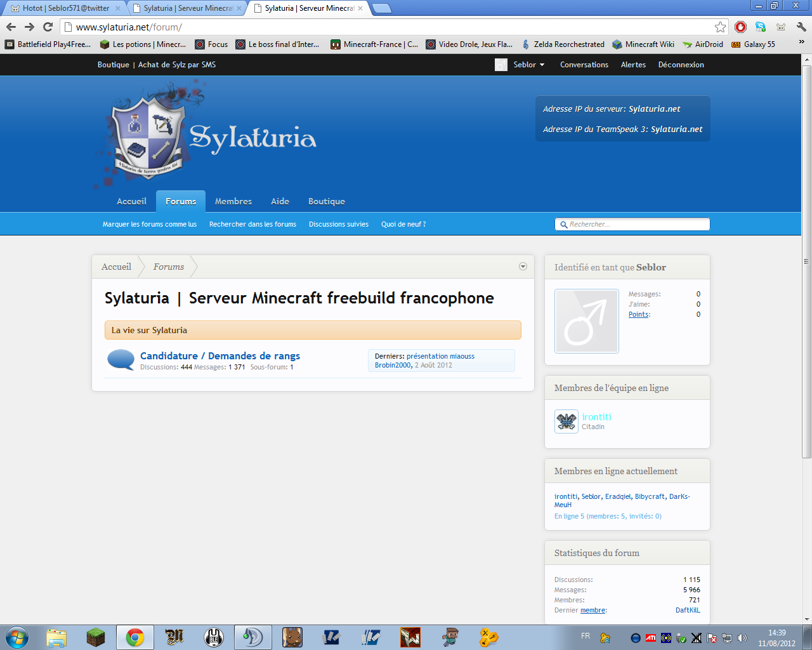Switch to the Membres tab

[233, 201]
